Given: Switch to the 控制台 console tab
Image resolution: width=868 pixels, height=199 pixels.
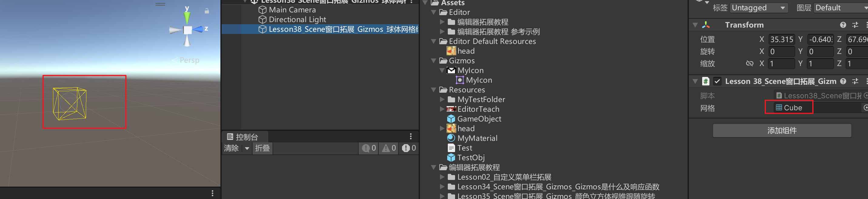Looking at the screenshot, I should coord(243,137).
